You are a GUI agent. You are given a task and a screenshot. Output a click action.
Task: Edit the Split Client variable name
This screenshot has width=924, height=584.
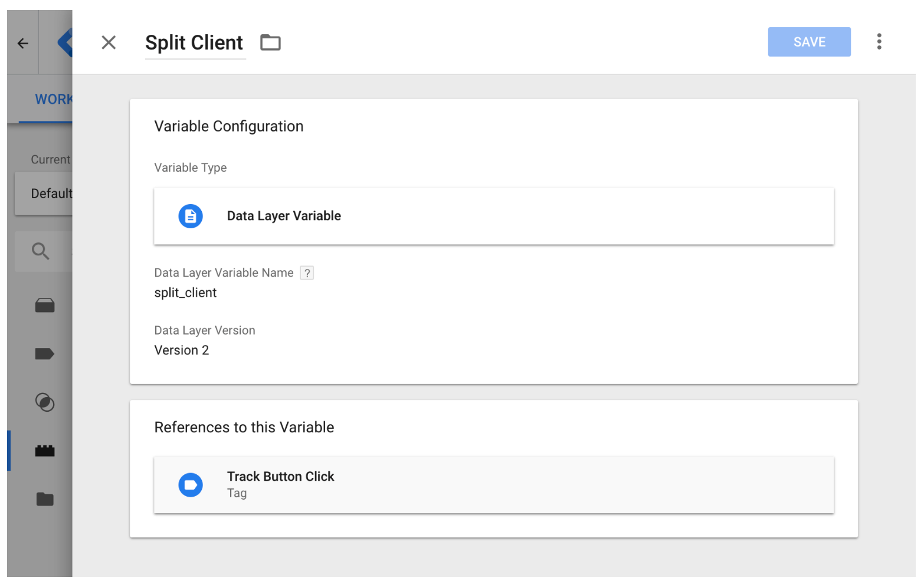(194, 43)
